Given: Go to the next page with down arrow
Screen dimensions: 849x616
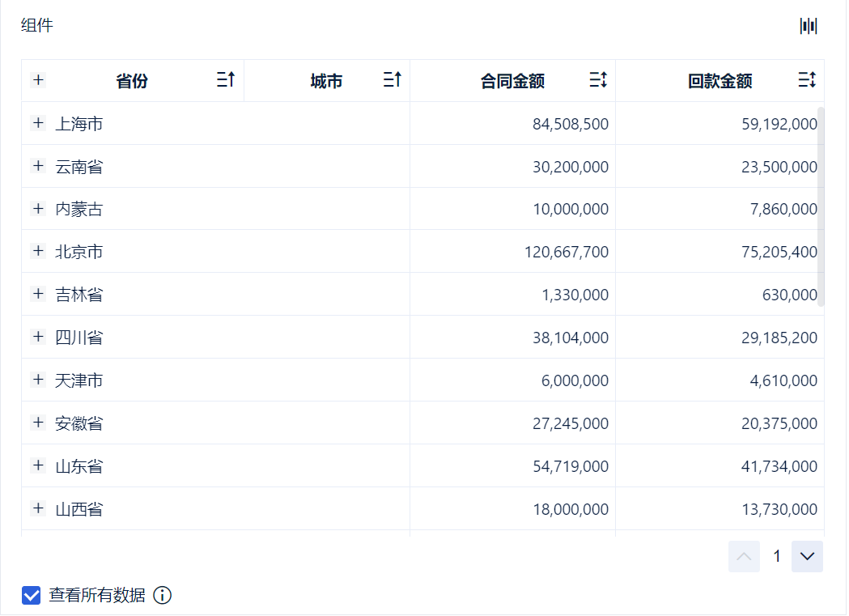Looking at the screenshot, I should tap(807, 556).
